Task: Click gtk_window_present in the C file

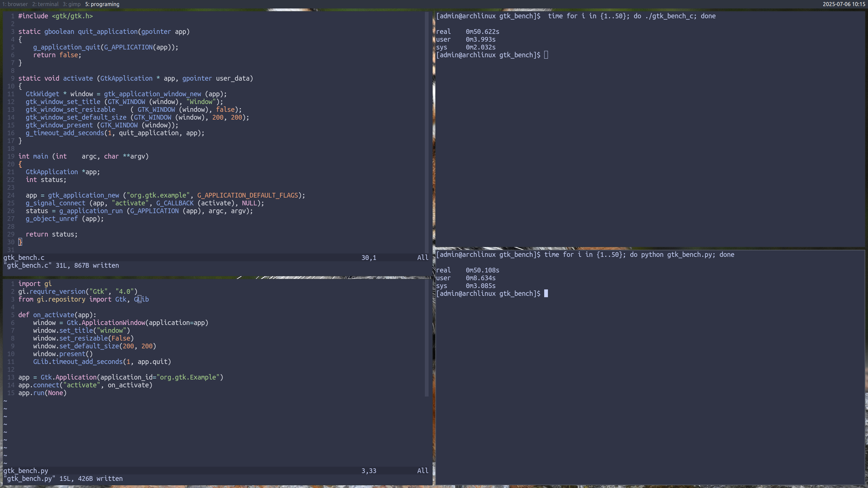Action: [x=59, y=125]
